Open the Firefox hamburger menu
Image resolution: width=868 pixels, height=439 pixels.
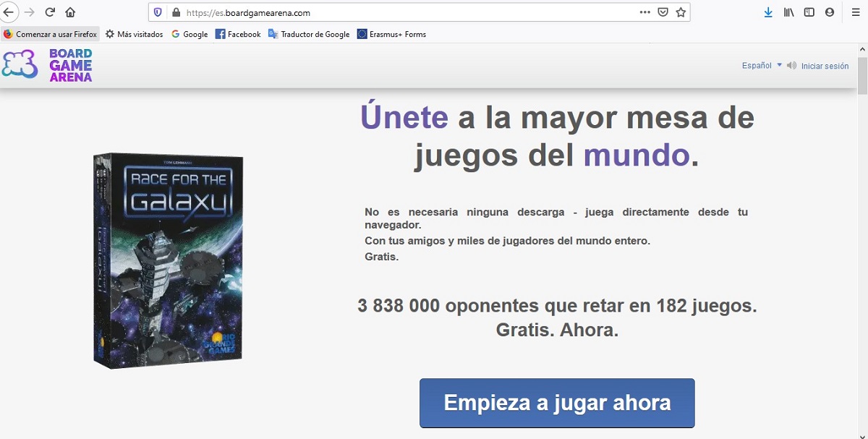pyautogui.click(x=856, y=12)
